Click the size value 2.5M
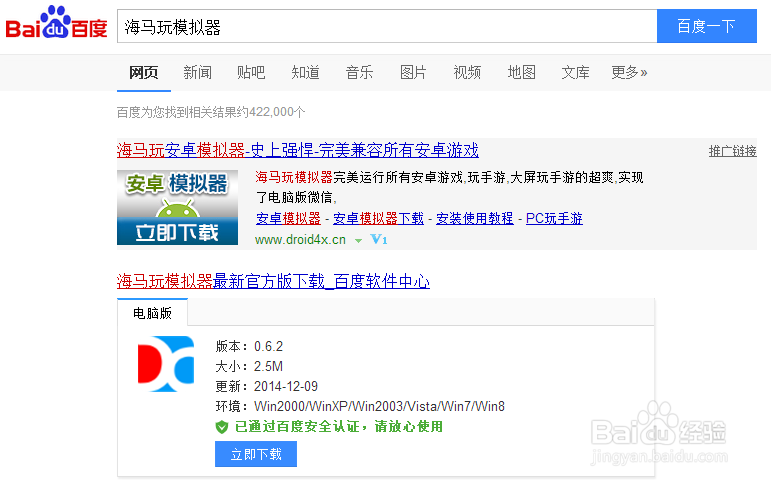Viewport: 771px width, 483px height. click(x=268, y=366)
